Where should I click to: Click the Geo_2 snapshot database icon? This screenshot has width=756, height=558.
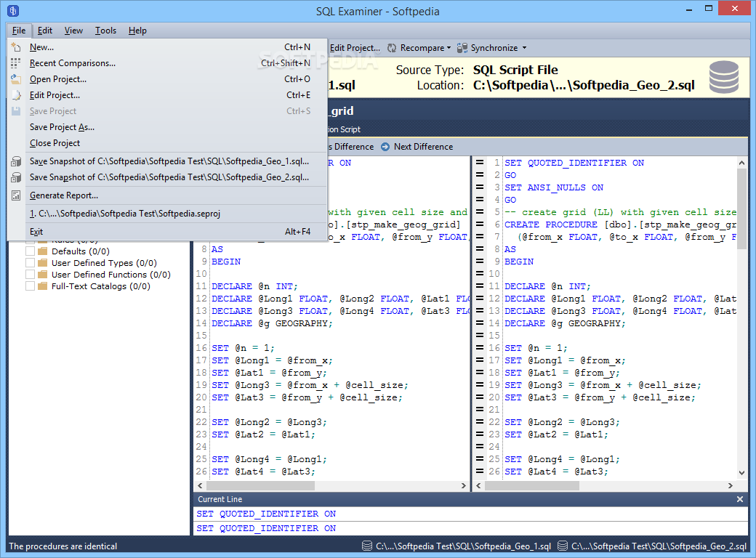16,177
